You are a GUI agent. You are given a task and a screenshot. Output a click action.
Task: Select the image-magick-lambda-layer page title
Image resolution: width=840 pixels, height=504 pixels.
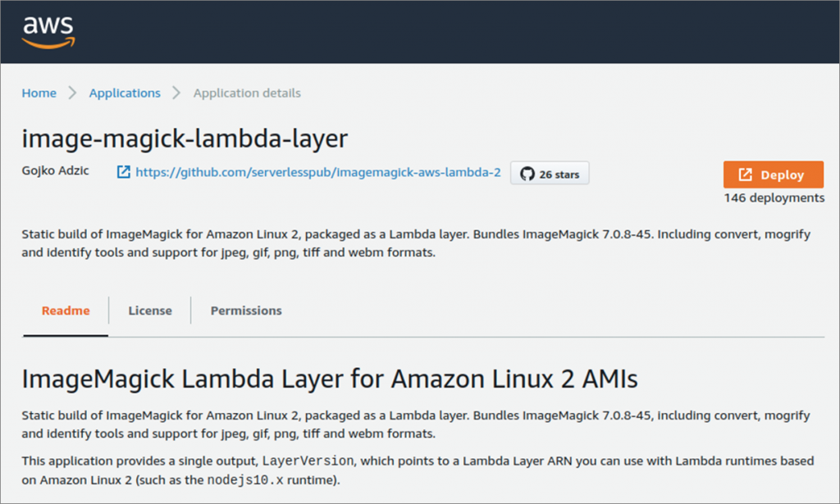click(x=184, y=138)
